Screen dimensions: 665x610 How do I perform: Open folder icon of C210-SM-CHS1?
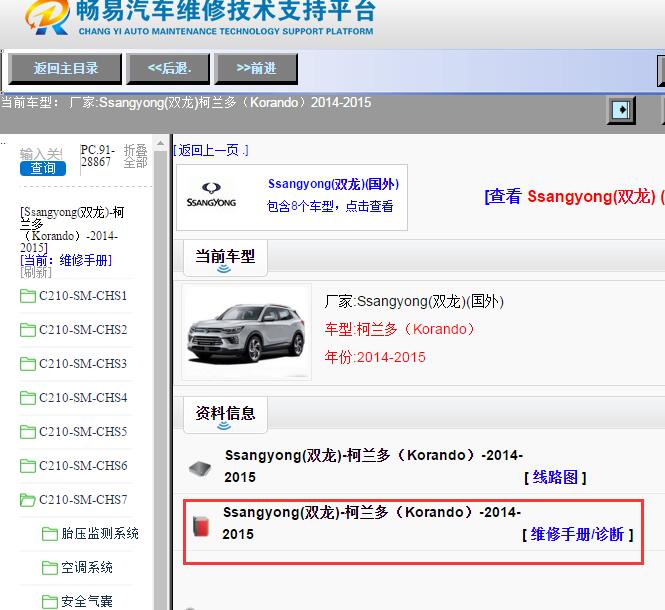click(x=28, y=296)
